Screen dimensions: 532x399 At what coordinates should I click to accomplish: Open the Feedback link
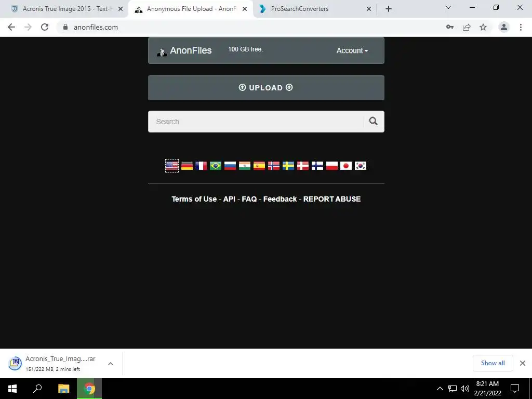tap(280, 199)
